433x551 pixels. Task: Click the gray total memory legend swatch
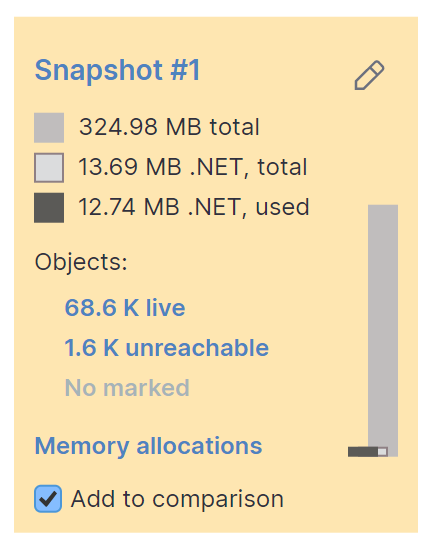[49, 128]
